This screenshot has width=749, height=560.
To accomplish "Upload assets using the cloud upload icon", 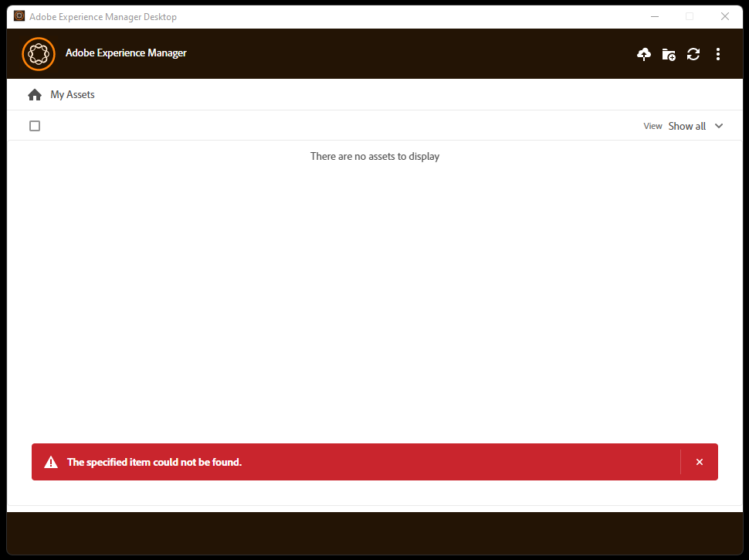I will [x=644, y=54].
